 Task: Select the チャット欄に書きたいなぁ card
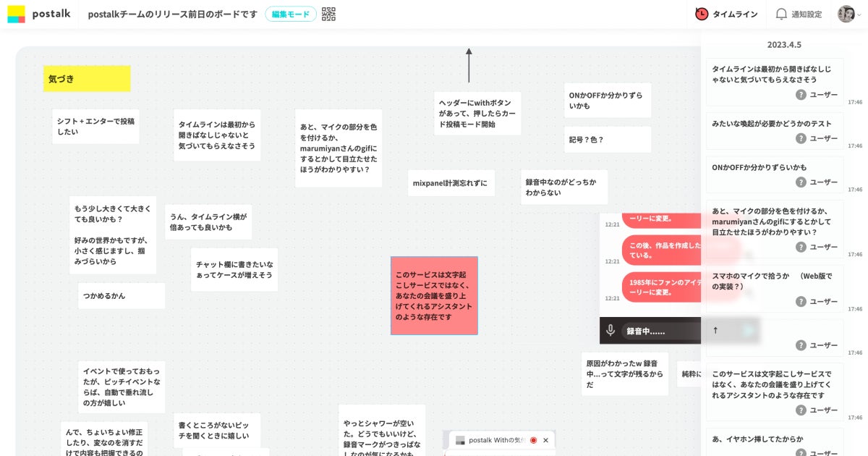click(x=234, y=269)
